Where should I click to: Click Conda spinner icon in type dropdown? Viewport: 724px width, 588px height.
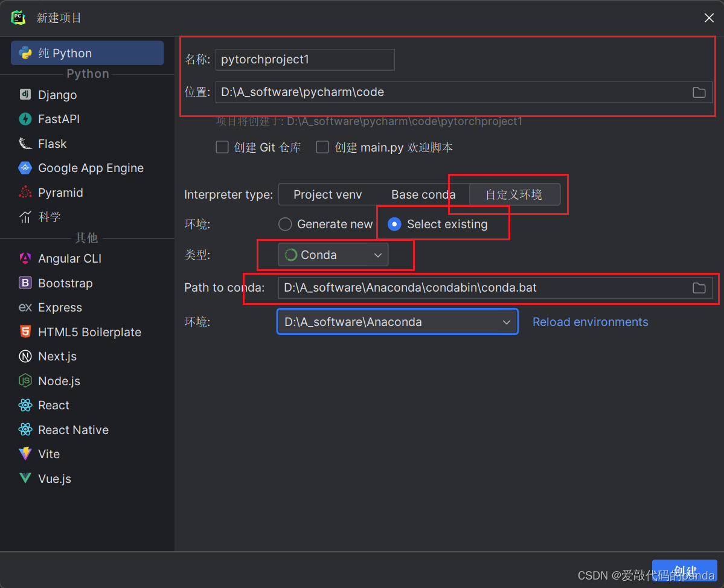point(291,255)
